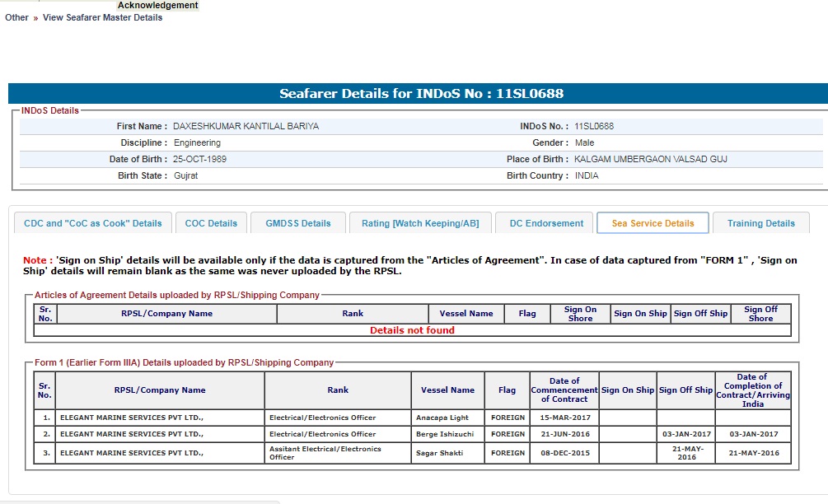Open the View Seafarer Master Details breadcrumb

point(102,17)
